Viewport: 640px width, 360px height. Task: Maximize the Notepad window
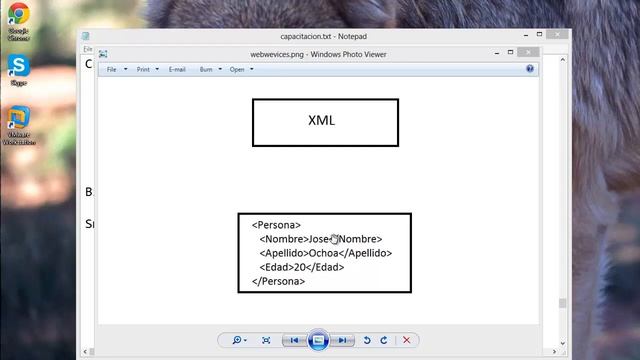click(539, 34)
